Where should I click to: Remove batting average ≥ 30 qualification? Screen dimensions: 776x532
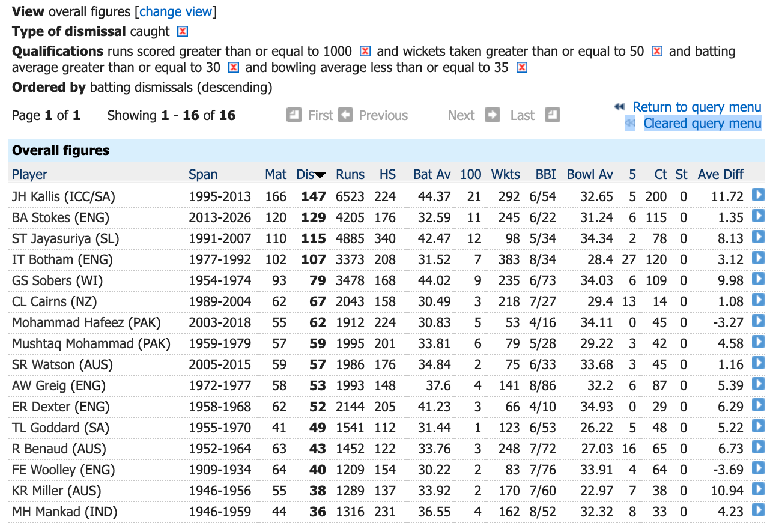click(x=234, y=67)
